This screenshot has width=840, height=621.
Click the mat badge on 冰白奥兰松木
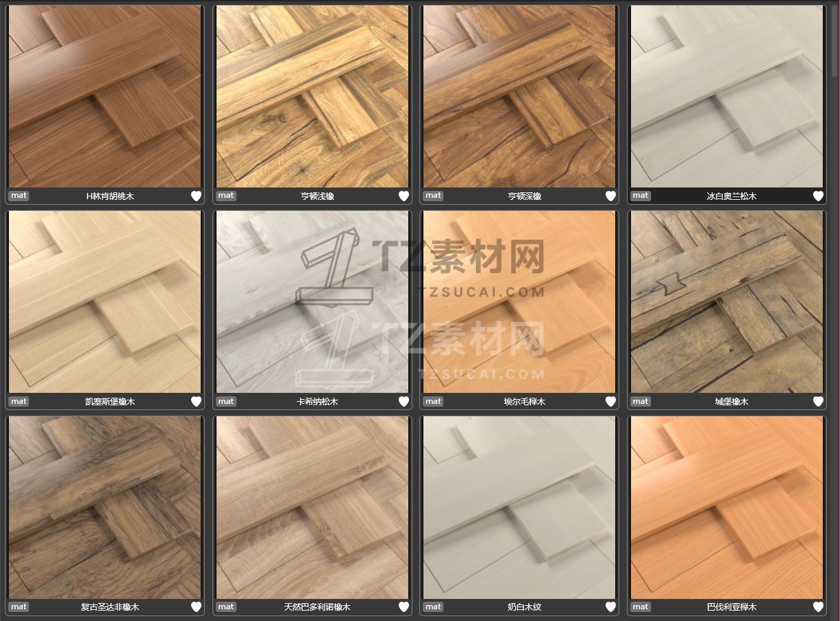coord(641,196)
